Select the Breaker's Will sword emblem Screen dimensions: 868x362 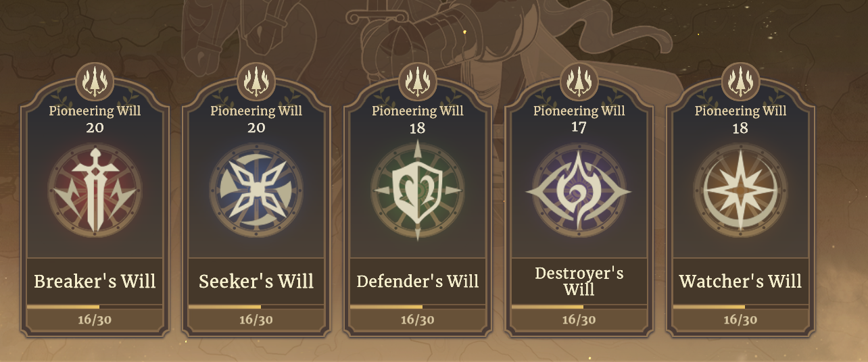(95, 190)
